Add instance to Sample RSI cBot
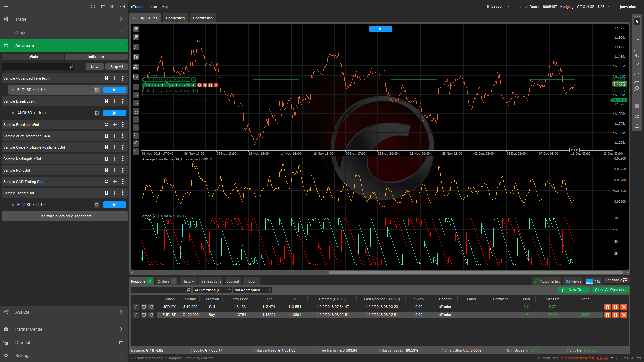Image resolution: width=644 pixels, height=362 pixels. 114,170
